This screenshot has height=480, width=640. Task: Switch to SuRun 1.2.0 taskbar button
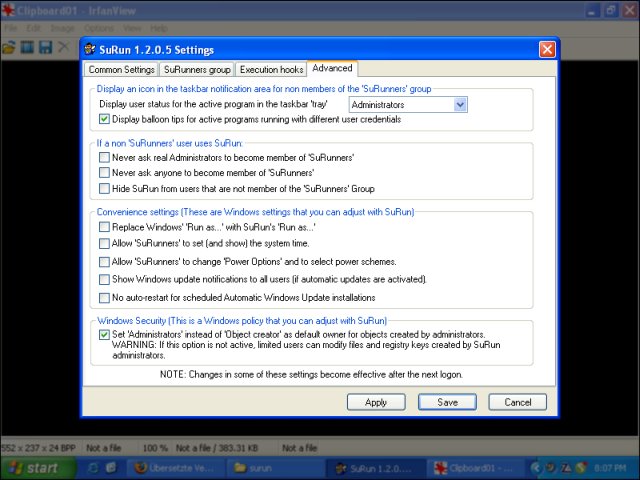click(x=376, y=468)
